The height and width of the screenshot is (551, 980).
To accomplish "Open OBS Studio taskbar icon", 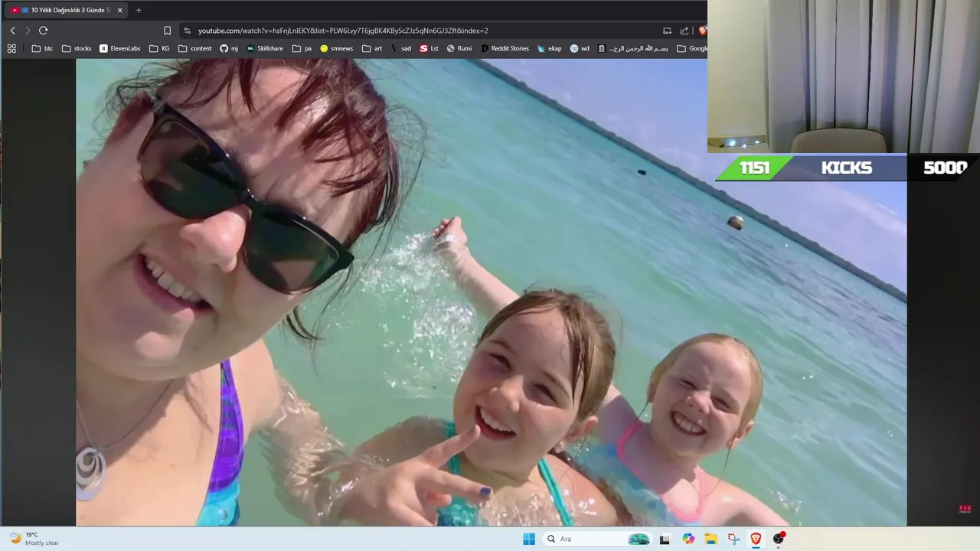I will pos(779,539).
